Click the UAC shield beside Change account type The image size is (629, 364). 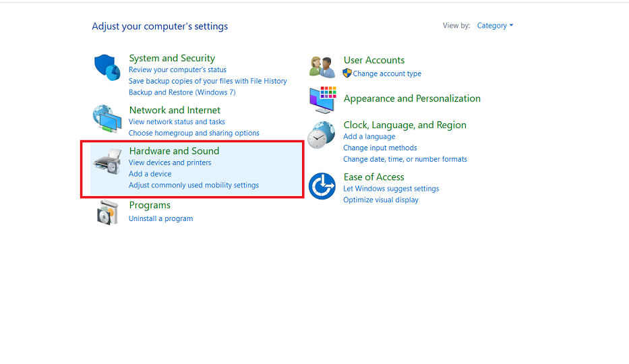pyautogui.click(x=347, y=73)
